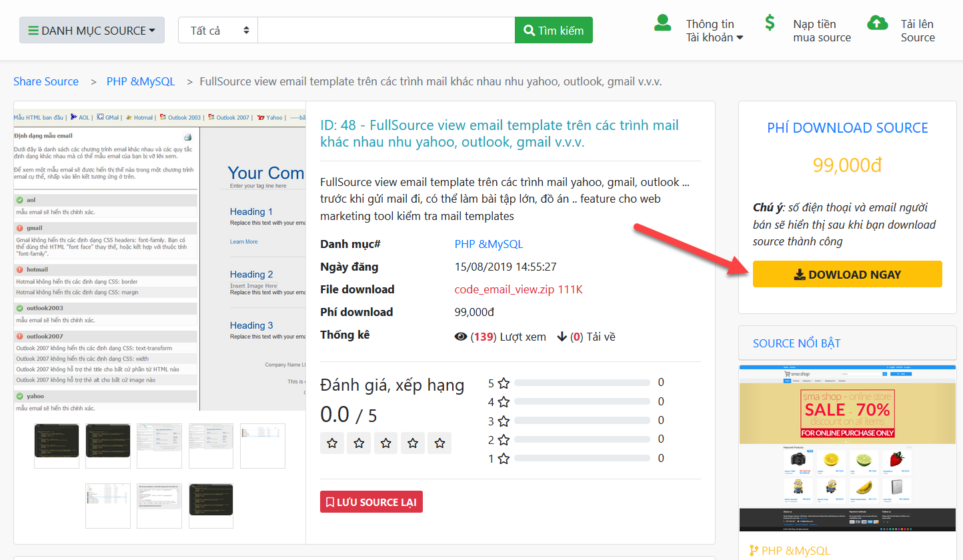Click the 15/08/2019 14:55:27 date value
Screen dimensions: 963x560
coord(506,267)
